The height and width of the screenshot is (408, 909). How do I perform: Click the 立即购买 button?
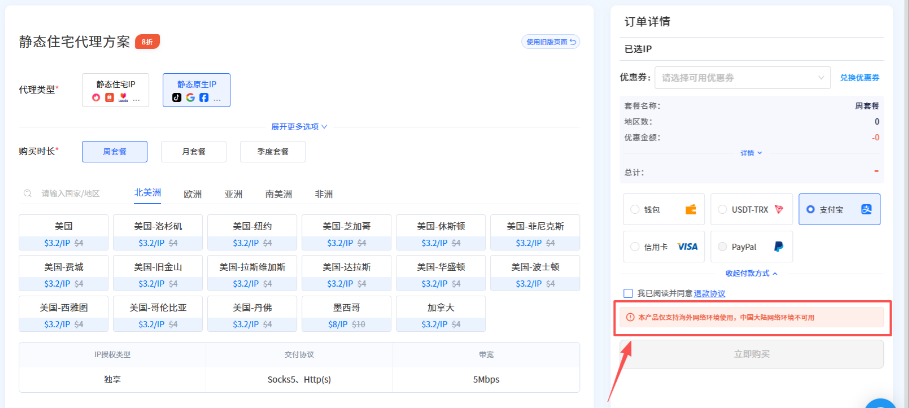[x=751, y=354]
